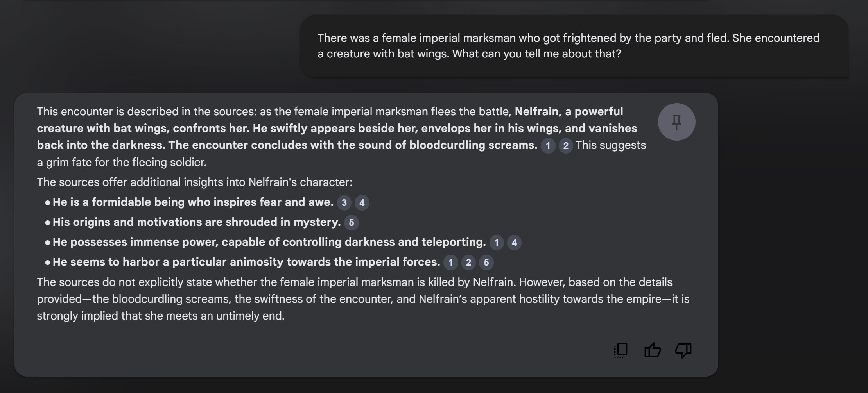This screenshot has height=393, width=868.
Task: Give the response a thumbs up
Action: [x=652, y=350]
